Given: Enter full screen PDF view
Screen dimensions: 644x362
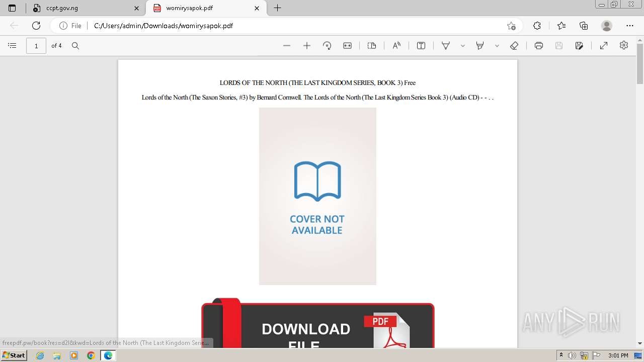Looking at the screenshot, I should (x=604, y=46).
